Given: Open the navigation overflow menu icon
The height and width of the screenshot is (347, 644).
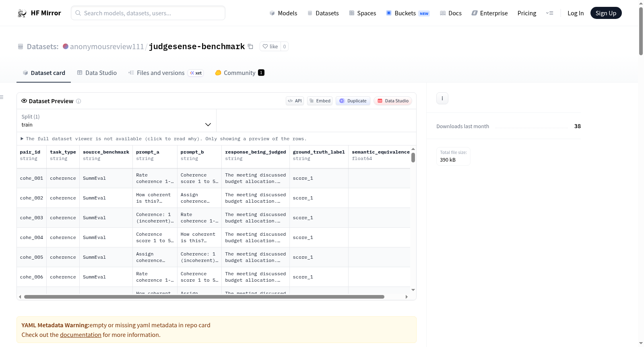Looking at the screenshot, I should pyautogui.click(x=549, y=13).
